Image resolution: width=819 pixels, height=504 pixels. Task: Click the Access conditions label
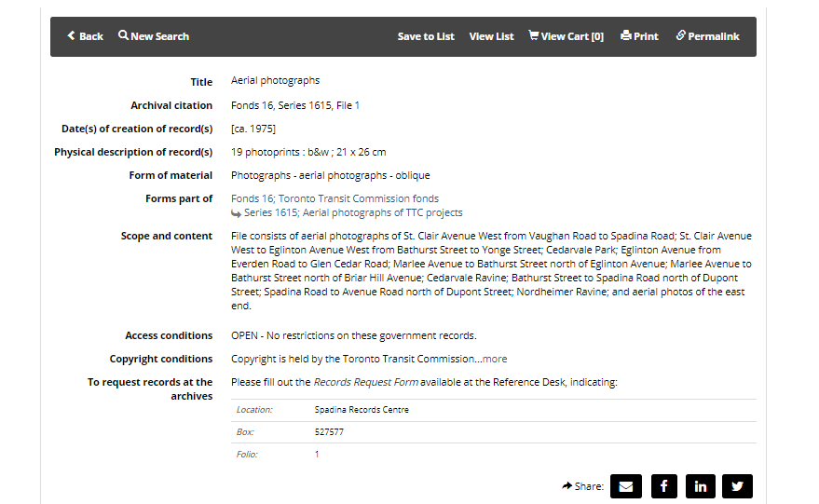pyautogui.click(x=169, y=335)
